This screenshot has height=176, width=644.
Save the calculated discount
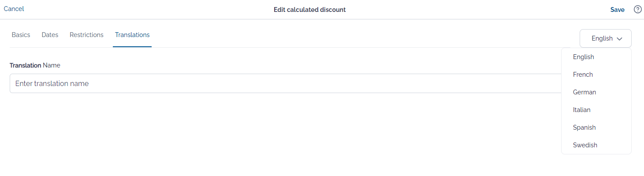(617, 10)
